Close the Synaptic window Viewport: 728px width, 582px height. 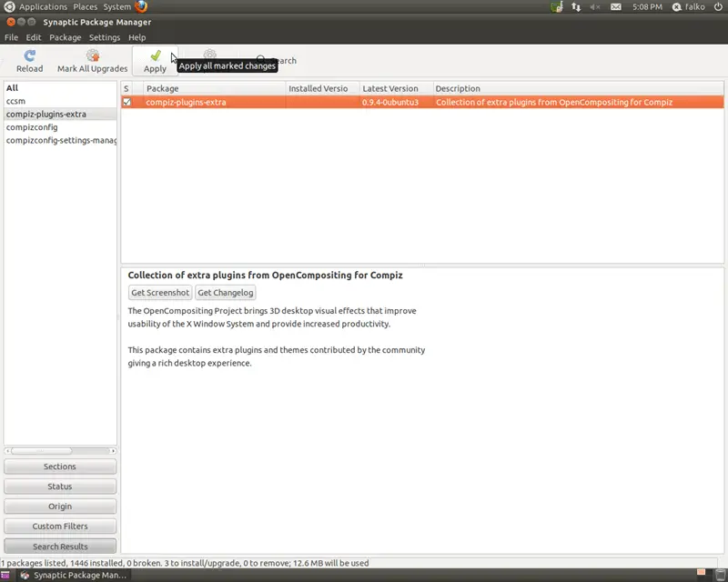pos(11,22)
